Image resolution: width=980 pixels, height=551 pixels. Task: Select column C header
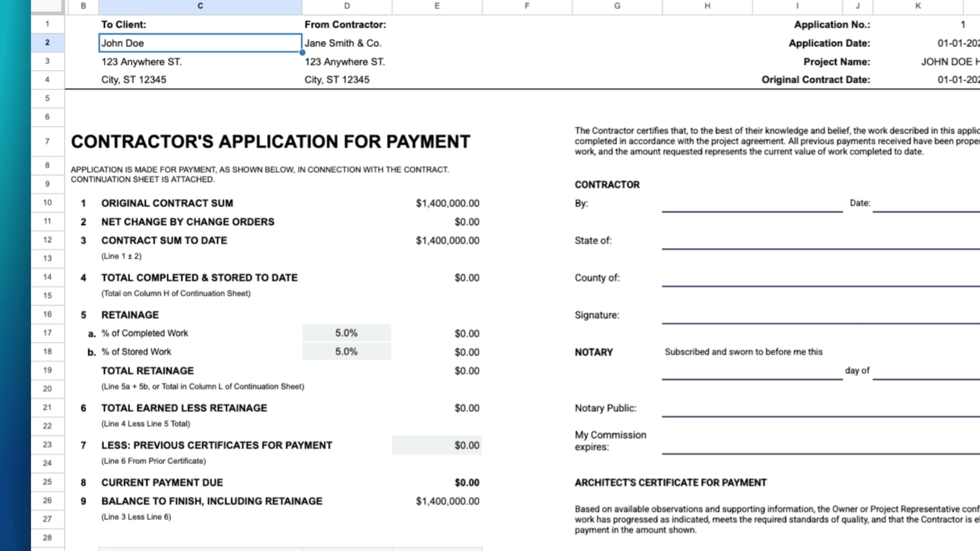coord(200,6)
